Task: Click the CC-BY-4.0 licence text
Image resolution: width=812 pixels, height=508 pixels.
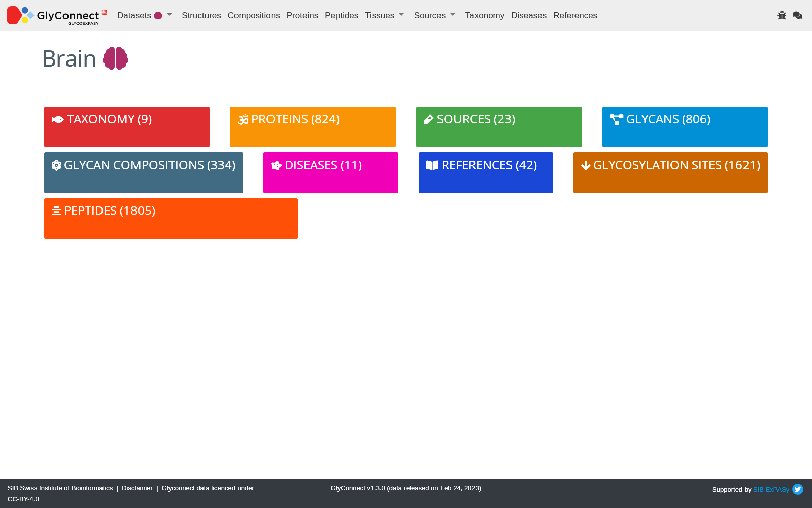Action: [23, 499]
